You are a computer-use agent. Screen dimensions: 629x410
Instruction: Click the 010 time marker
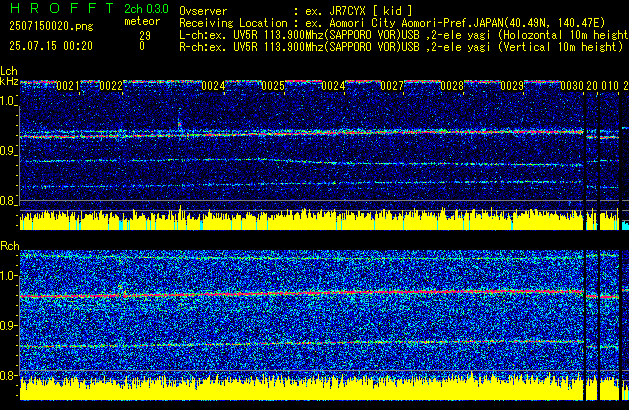[x=610, y=86]
